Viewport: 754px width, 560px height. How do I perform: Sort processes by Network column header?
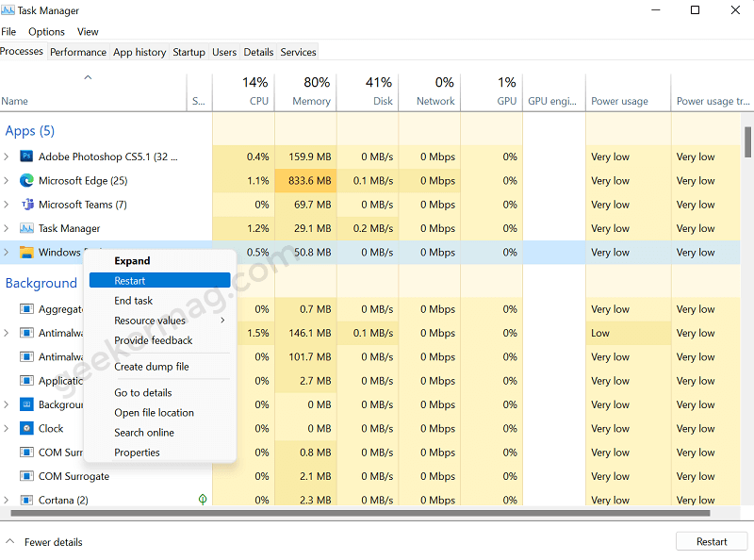(x=430, y=91)
